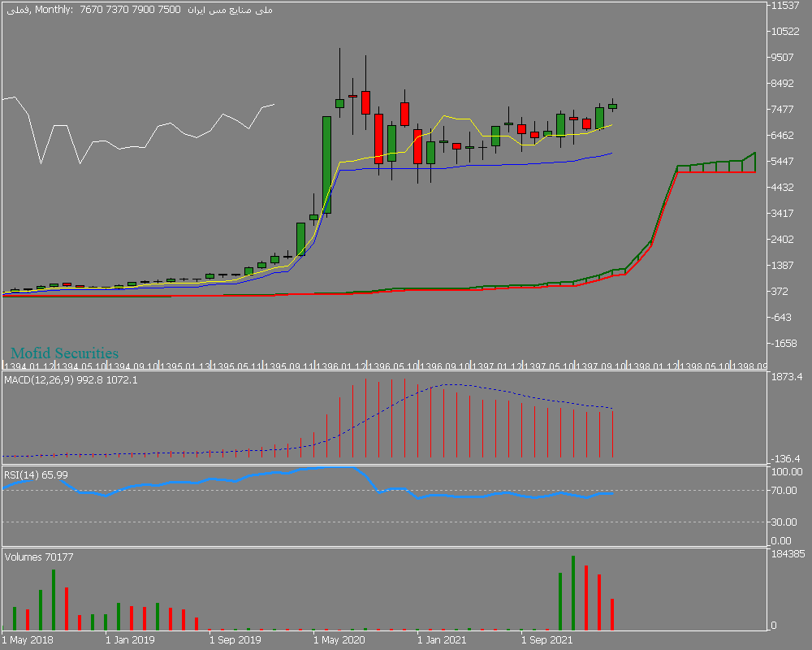Click the 1398 01 12 Persian date label
The width and height of the screenshot is (812, 650).
tap(653, 366)
